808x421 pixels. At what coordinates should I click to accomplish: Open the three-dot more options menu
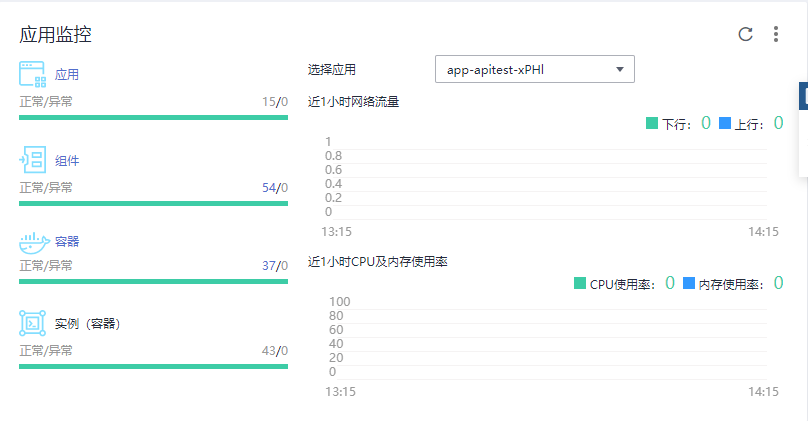775,34
